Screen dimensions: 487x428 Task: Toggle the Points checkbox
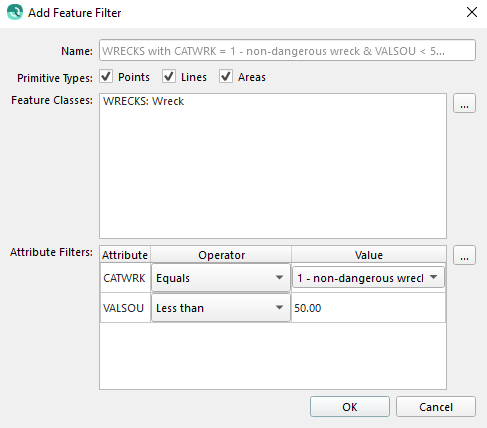[x=106, y=77]
